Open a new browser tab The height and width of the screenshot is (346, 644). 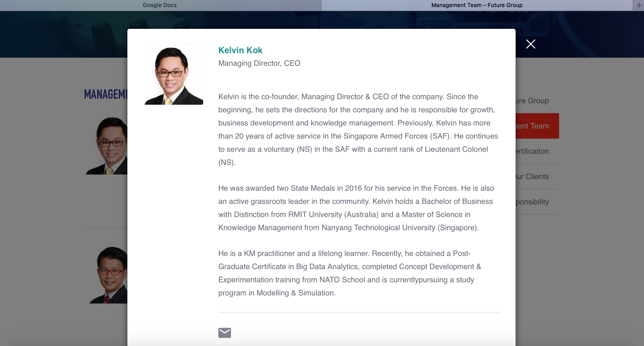pos(639,5)
